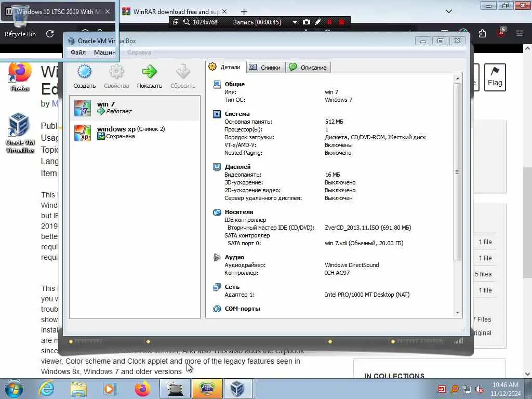
Task: Close the Windows 10 LTSC browser tab
Action: [x=107, y=11]
